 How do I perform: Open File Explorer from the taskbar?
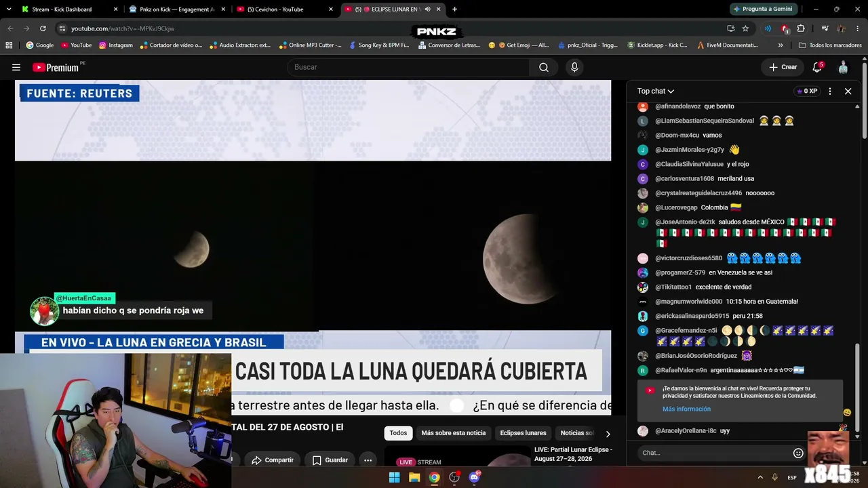(x=414, y=477)
